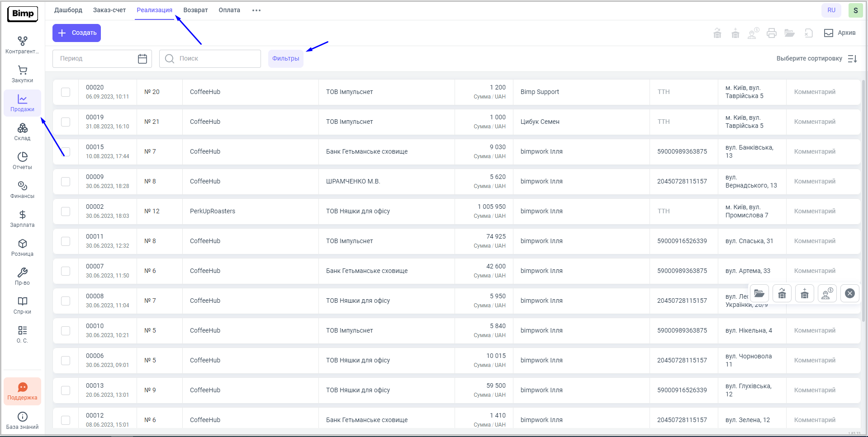Viewport: 868px width, 437px height.
Task: Click the floating close X icon
Action: (850, 293)
